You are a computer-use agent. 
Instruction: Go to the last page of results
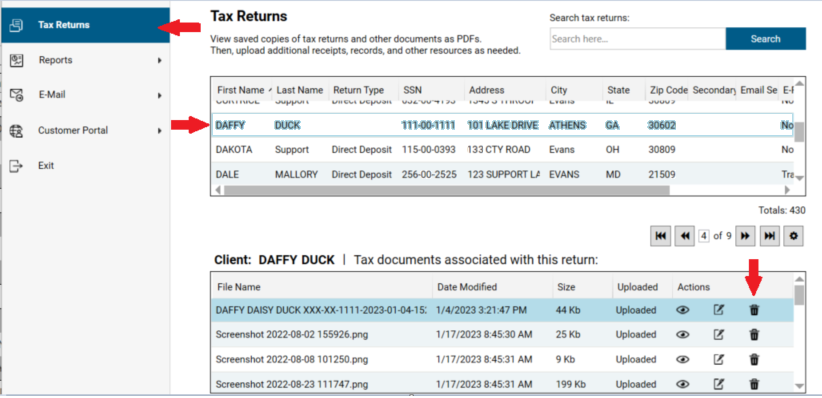pyautogui.click(x=769, y=236)
